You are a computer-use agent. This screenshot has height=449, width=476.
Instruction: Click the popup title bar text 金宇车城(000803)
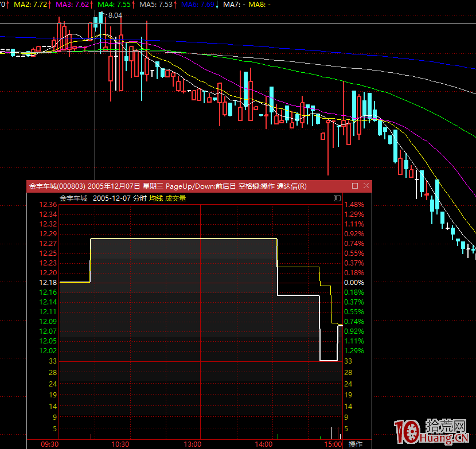pos(57,186)
